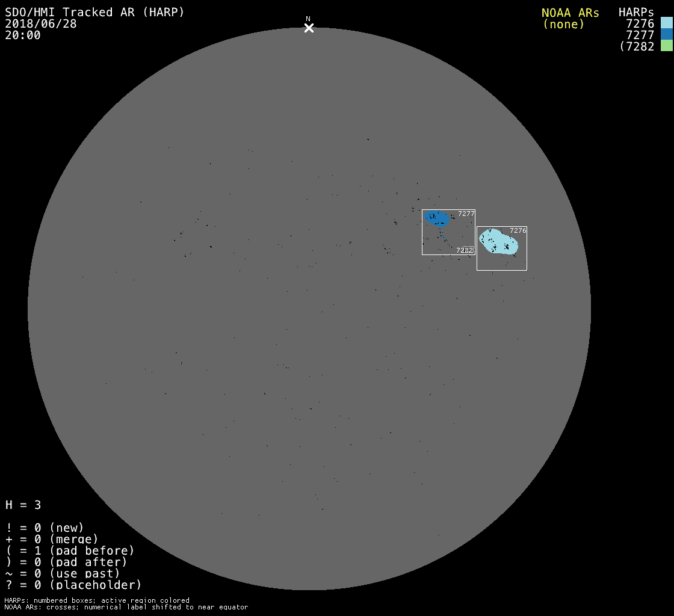Click the tiny blue patch below region 7277
This screenshot has width=674, height=616.
point(444,237)
